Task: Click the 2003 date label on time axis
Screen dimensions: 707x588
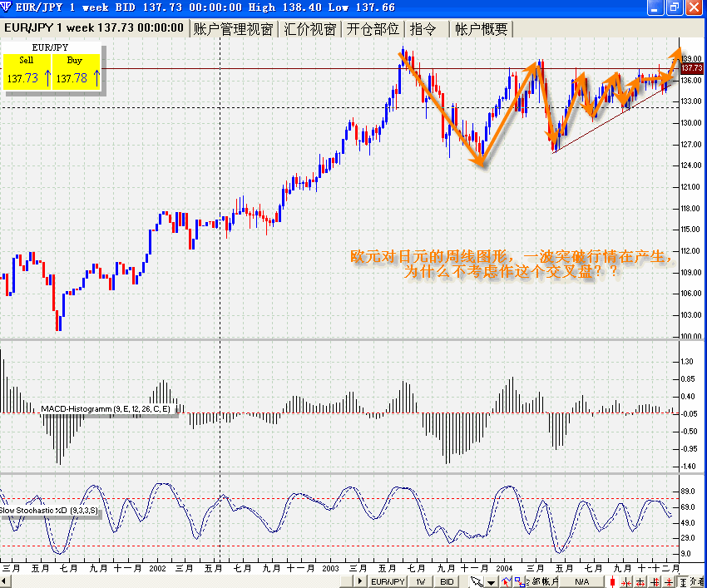Action: 330,568
